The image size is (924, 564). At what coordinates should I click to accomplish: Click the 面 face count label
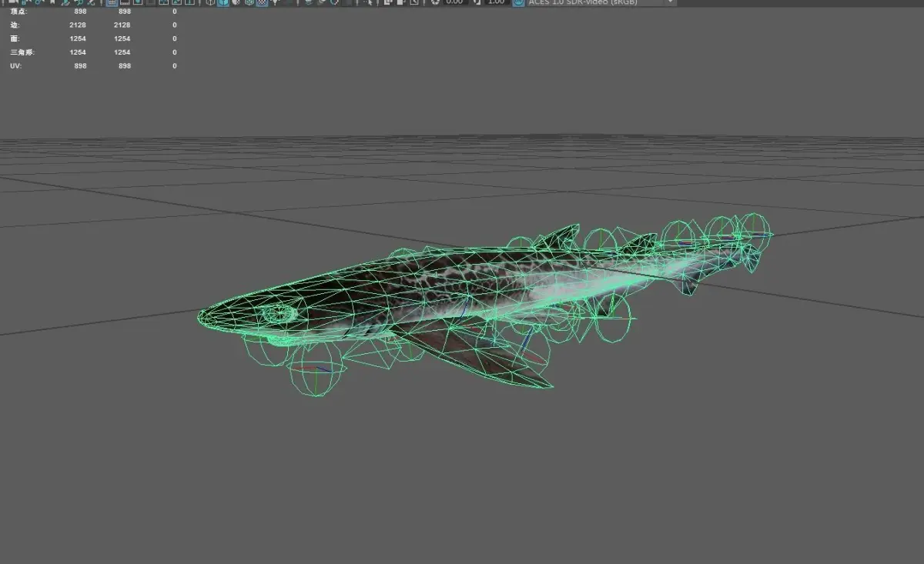point(14,38)
